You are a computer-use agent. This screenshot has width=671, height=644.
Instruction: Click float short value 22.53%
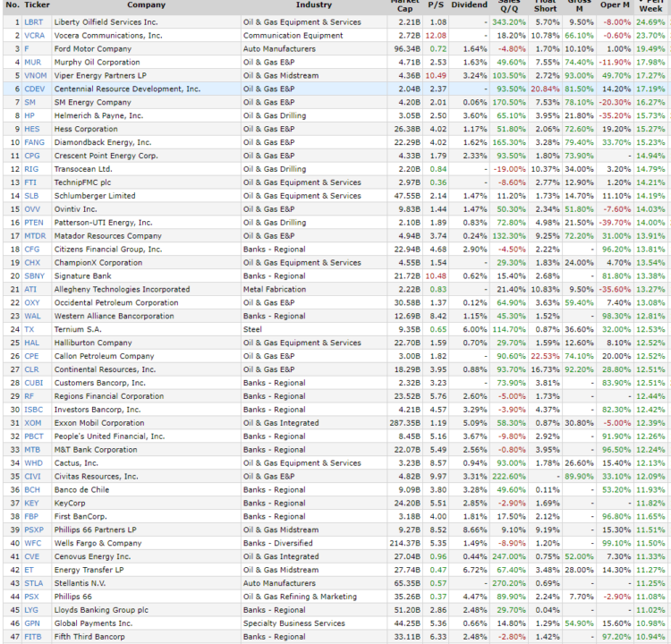[x=545, y=356]
